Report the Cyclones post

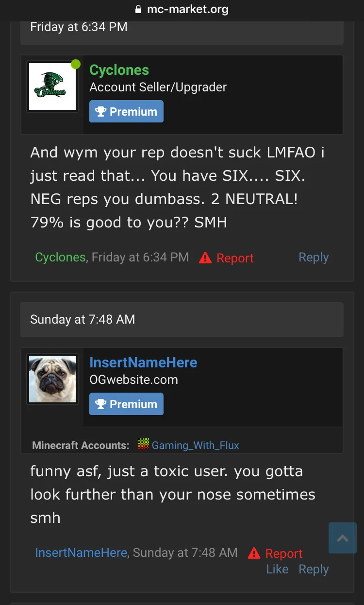tap(235, 258)
